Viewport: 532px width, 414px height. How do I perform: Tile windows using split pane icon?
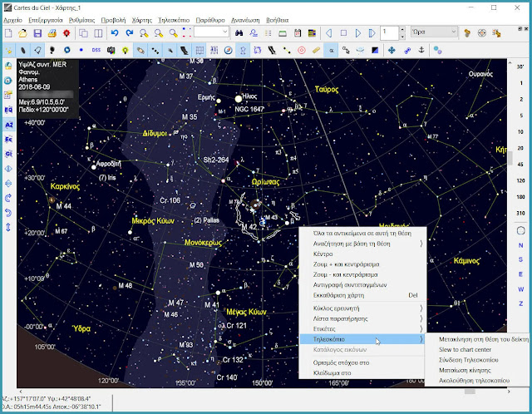pyautogui.click(x=98, y=33)
